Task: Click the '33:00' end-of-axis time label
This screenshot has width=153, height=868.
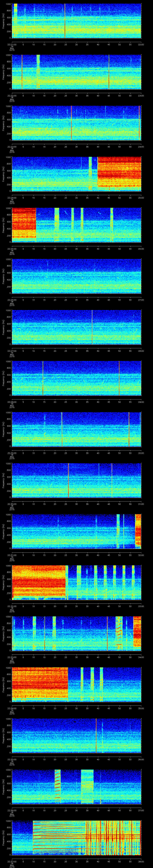Action: 141,606
